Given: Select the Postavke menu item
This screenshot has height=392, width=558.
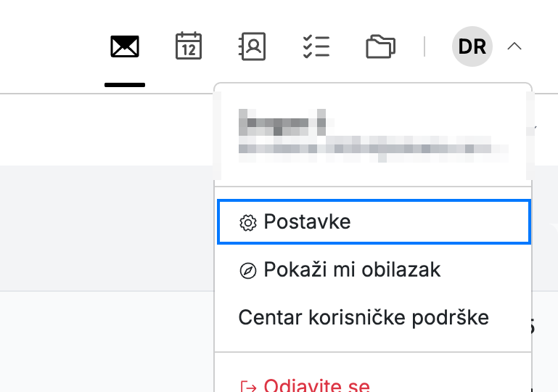Looking at the screenshot, I should [x=374, y=222].
